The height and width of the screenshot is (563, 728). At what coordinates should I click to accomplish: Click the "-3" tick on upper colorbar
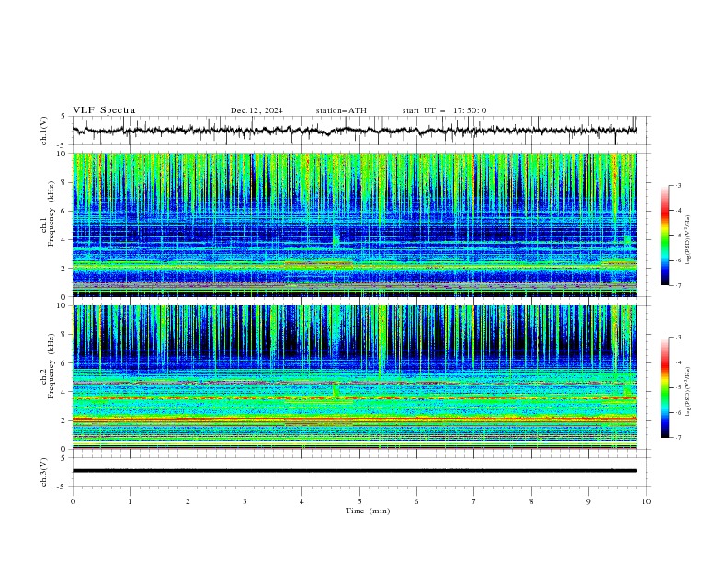pos(678,185)
